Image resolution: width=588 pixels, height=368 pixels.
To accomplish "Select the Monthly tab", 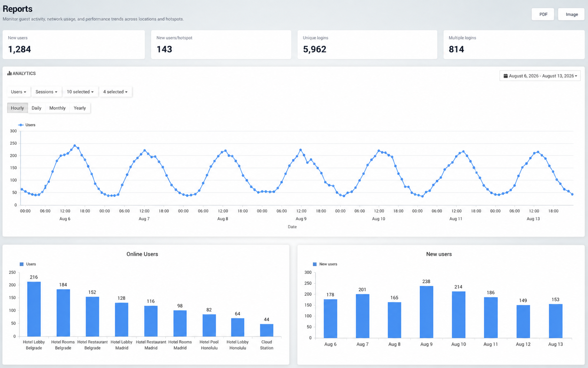I will click(x=57, y=108).
